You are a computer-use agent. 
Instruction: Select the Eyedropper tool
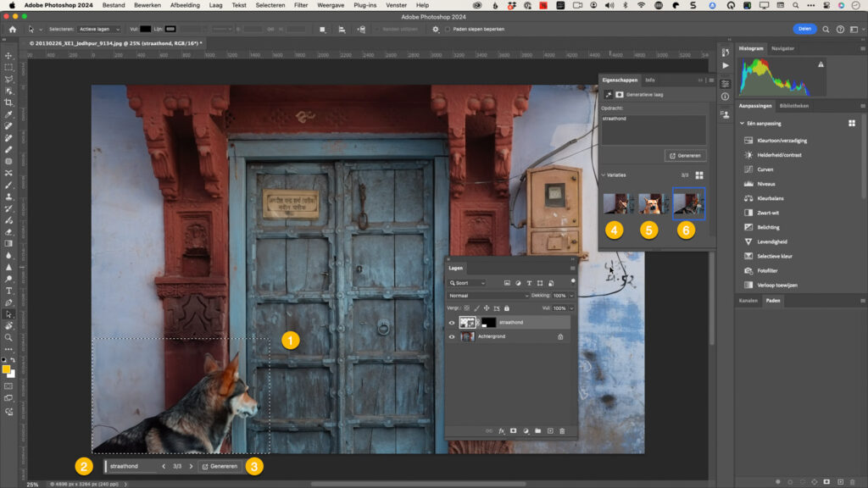pyautogui.click(x=8, y=114)
